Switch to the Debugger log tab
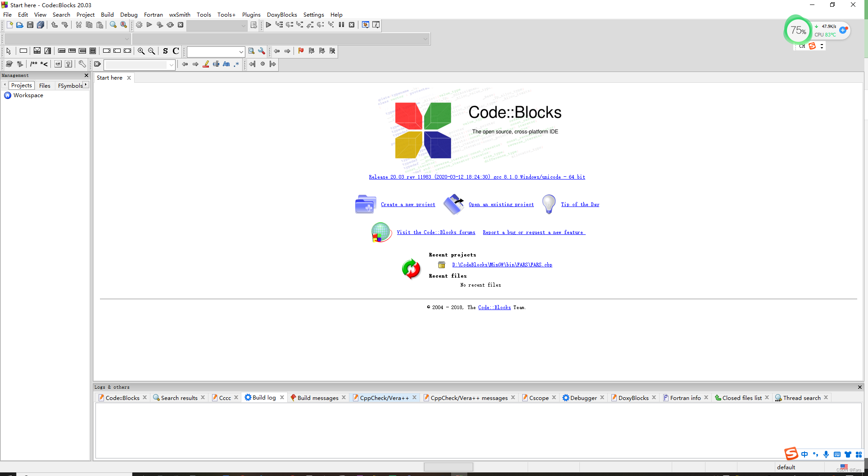The height and width of the screenshot is (476, 868). point(583,398)
